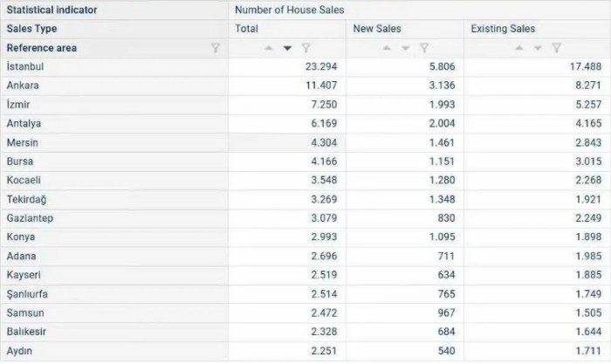Select the Total column header
Screen dimensions: 611x364
point(247,29)
